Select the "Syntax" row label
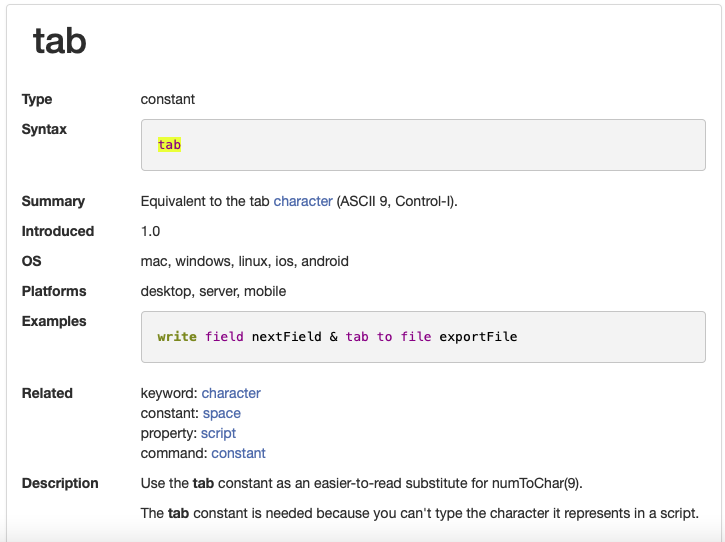 pos(44,129)
